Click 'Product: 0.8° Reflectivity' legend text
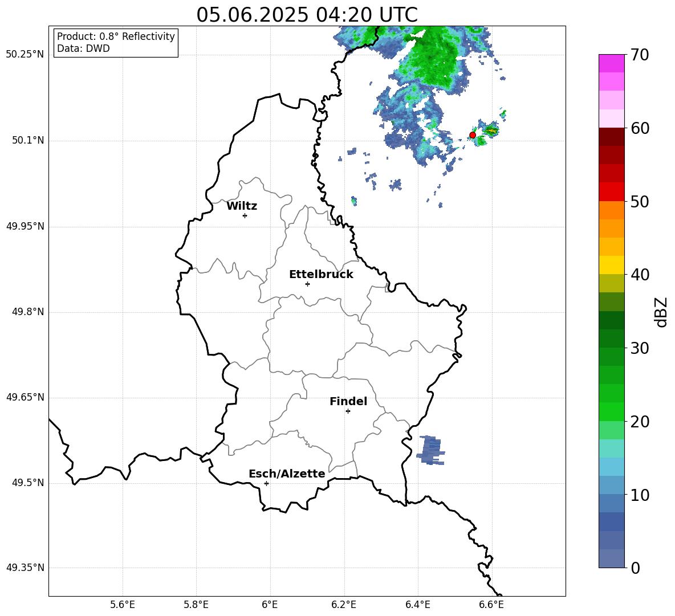The image size is (675, 616). click(x=116, y=36)
